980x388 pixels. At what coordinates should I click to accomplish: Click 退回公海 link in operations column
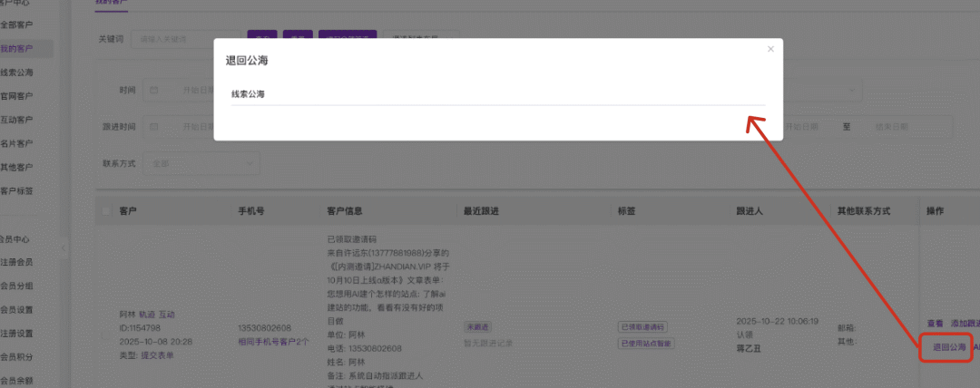949,347
